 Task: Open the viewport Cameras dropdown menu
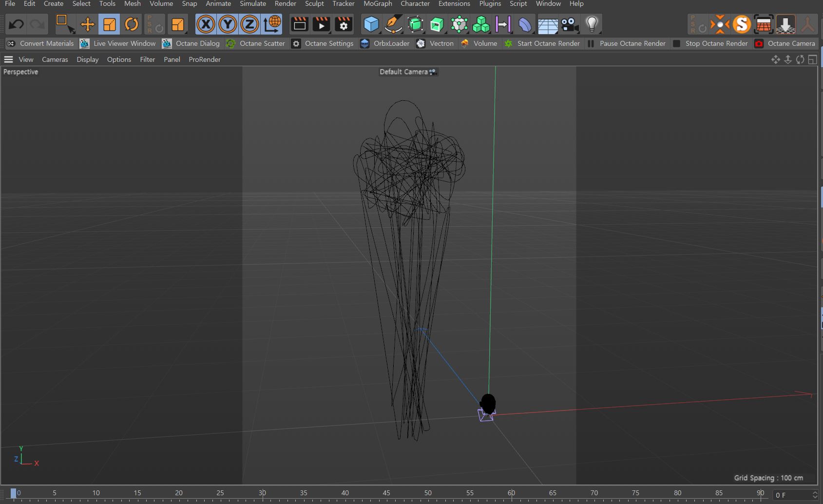click(x=55, y=59)
